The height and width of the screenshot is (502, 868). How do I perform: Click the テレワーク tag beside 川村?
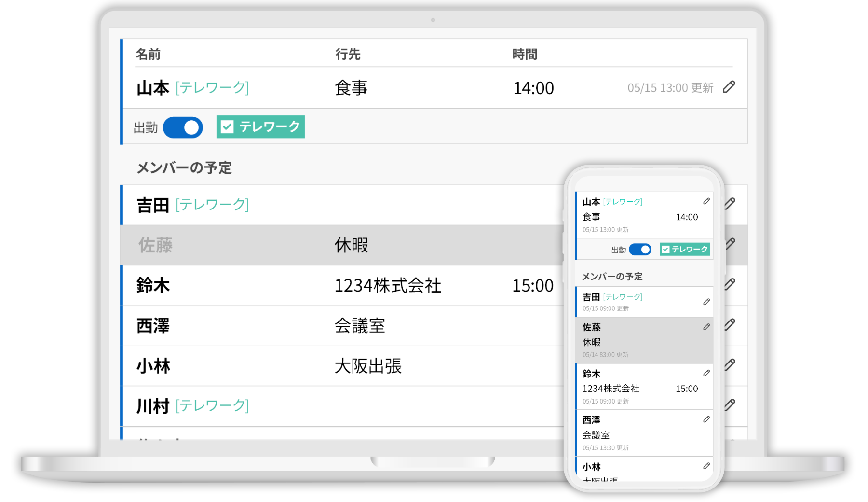212,406
